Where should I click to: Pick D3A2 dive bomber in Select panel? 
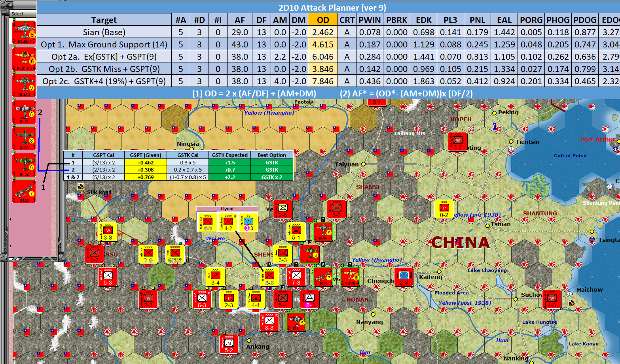pyautogui.click(x=24, y=191)
